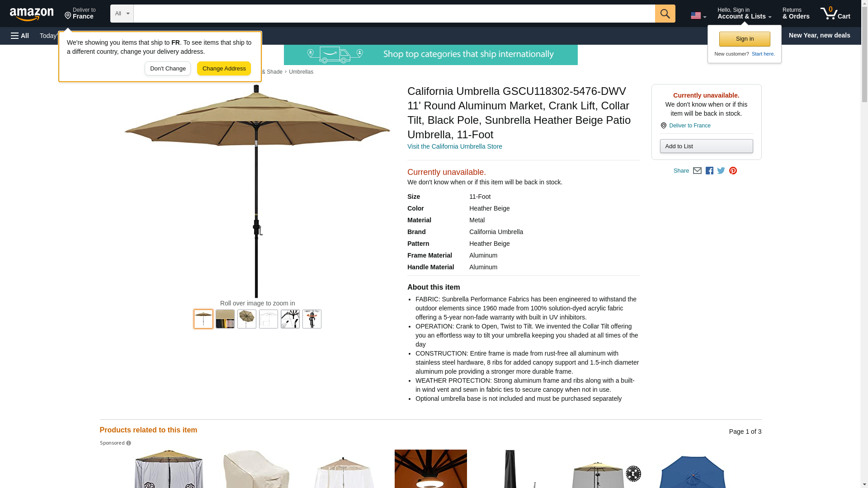Share product on Facebook icon
The image size is (868, 488).
click(709, 171)
